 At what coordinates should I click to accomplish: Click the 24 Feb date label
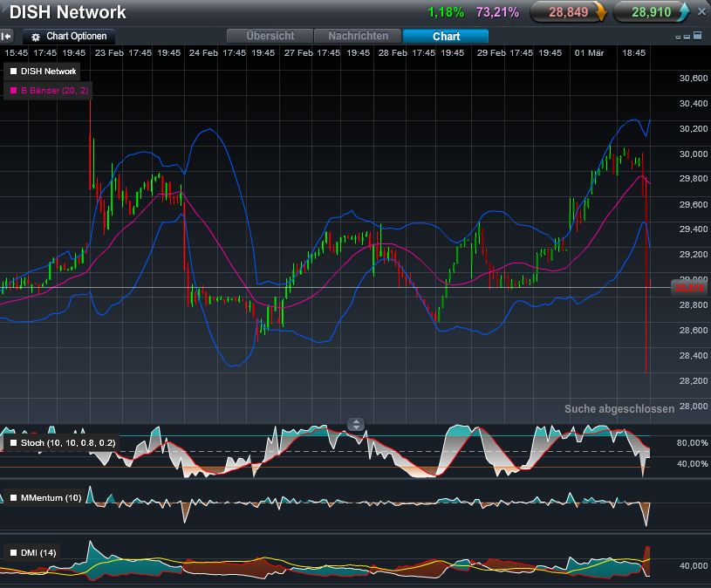(203, 53)
